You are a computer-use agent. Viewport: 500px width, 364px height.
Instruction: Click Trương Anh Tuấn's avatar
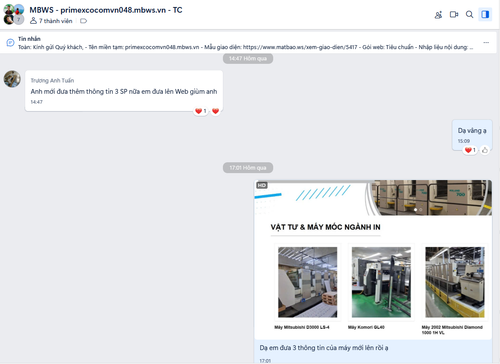pos(12,79)
